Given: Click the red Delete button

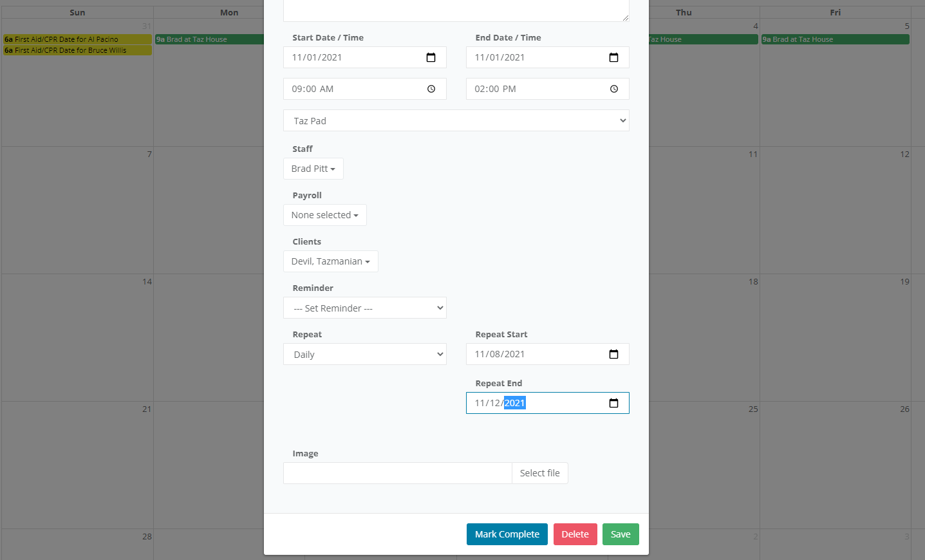Looking at the screenshot, I should click(575, 534).
